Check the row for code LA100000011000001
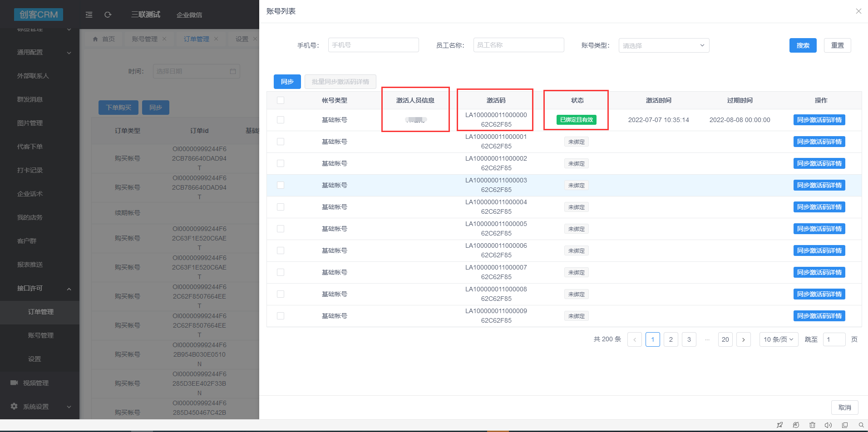This screenshot has width=868, height=432. pos(281,142)
